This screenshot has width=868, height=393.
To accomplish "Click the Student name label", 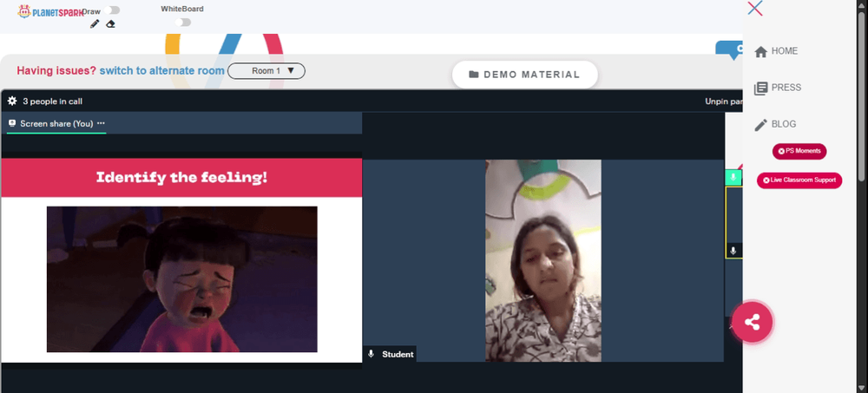I will [x=398, y=354].
